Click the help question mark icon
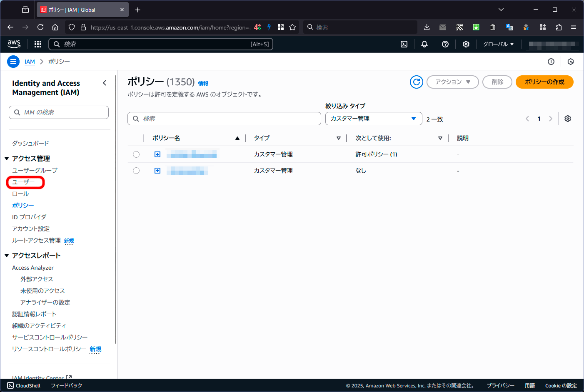The height and width of the screenshot is (392, 584). click(x=445, y=44)
